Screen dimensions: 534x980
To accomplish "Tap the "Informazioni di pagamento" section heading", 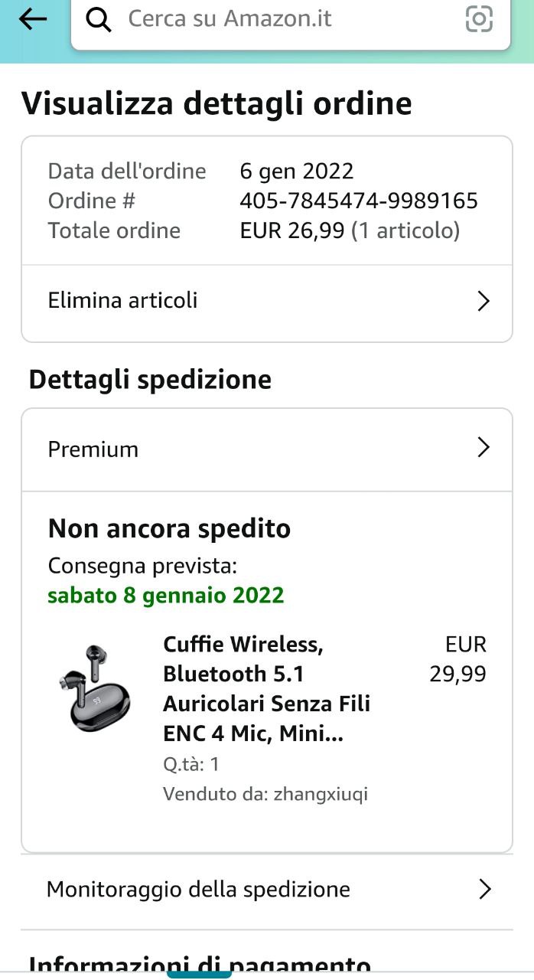I will [199, 965].
